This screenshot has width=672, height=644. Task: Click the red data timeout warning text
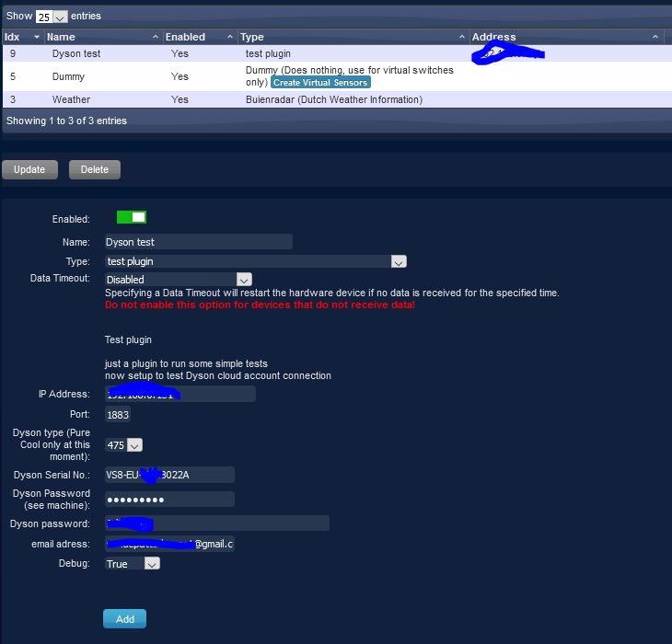pyautogui.click(x=260, y=305)
